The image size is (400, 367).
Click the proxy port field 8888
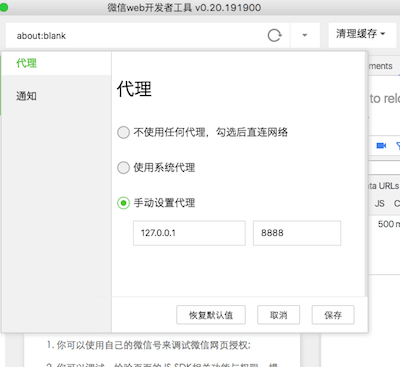coord(297,233)
